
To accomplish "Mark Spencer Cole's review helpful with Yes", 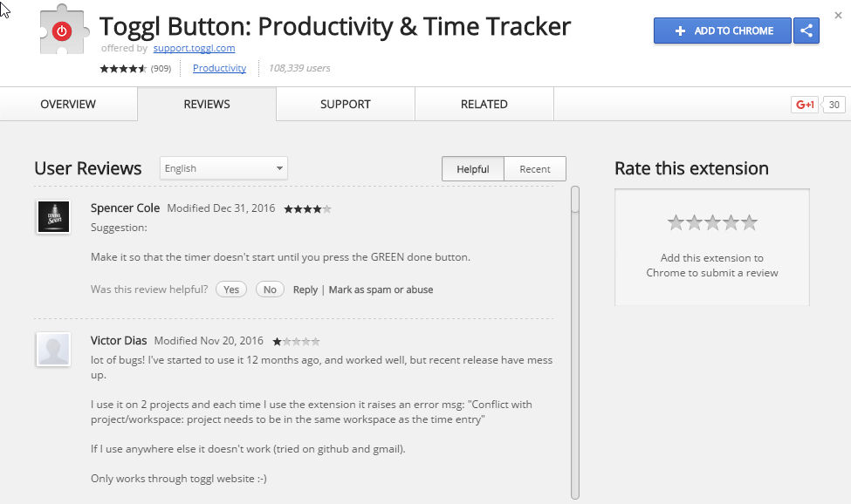I will point(231,289).
